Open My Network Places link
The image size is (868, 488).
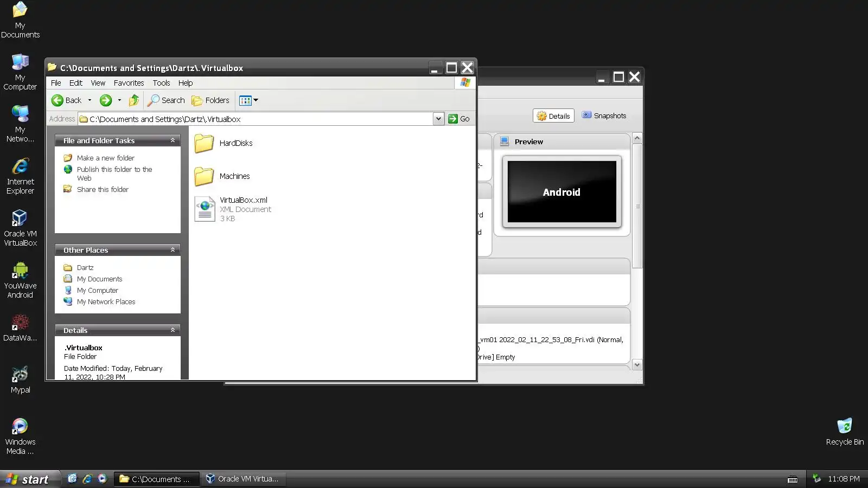coord(106,301)
